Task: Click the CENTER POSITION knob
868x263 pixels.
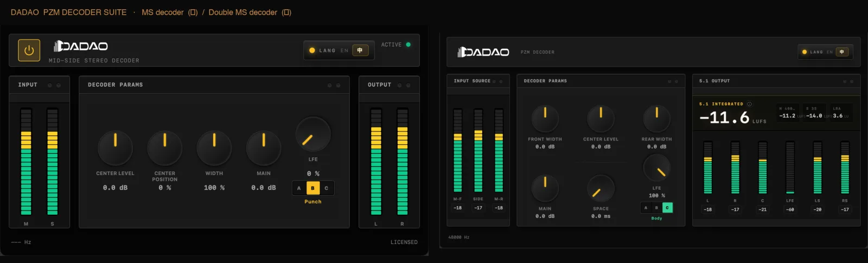Action: (164, 147)
